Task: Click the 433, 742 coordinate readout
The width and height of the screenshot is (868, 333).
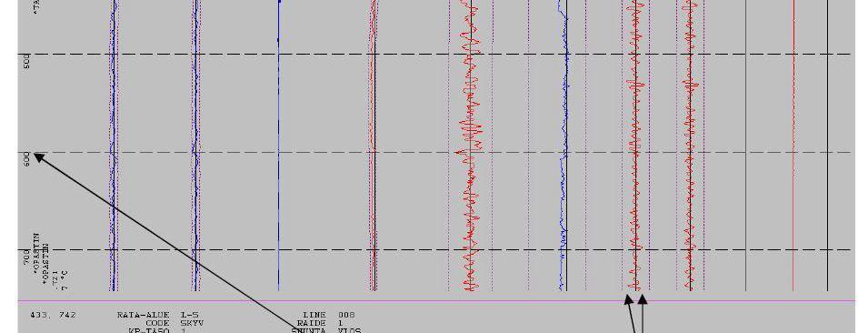Action: [53, 315]
